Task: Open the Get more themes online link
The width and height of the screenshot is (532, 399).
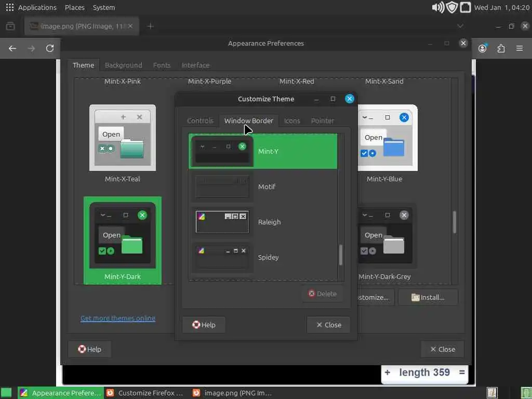Action: tap(118, 318)
